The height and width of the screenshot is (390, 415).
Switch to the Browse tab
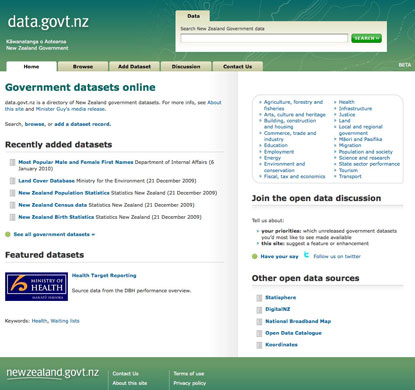[x=83, y=66]
